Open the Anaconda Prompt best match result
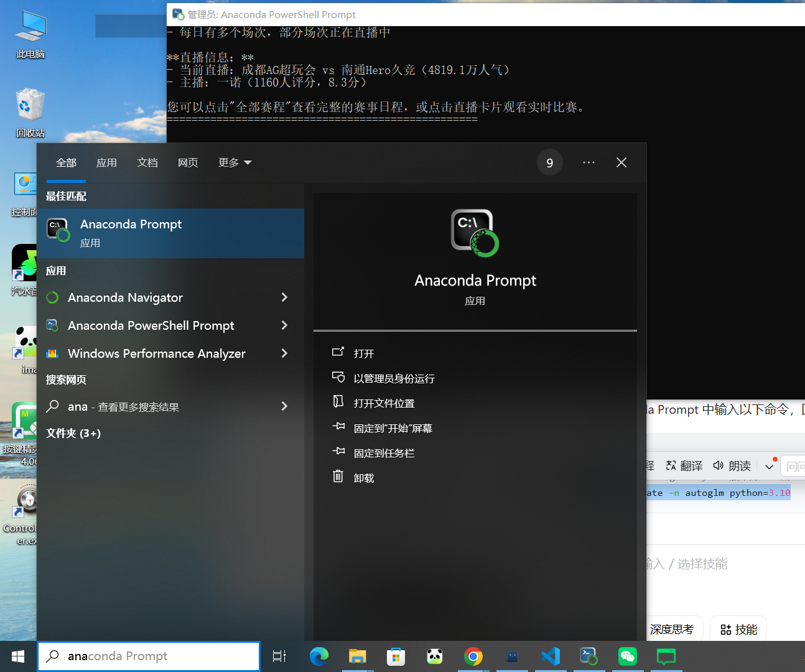 [x=170, y=233]
